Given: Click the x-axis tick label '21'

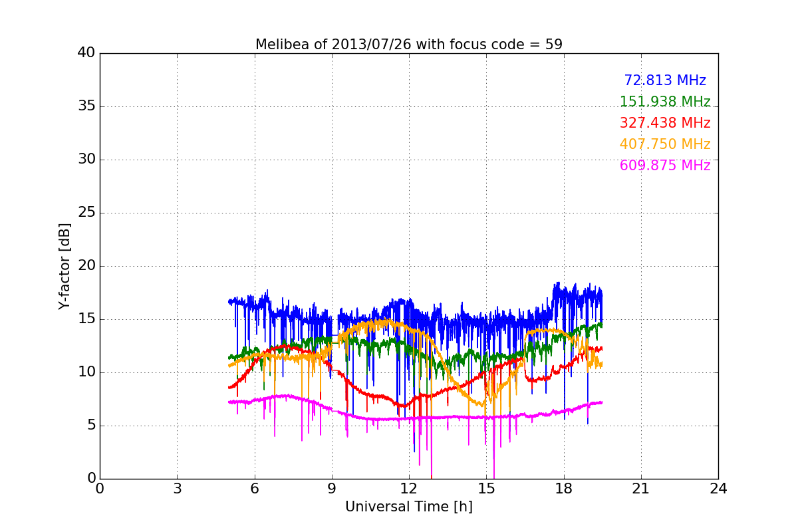Looking at the screenshot, I should pos(641,489).
